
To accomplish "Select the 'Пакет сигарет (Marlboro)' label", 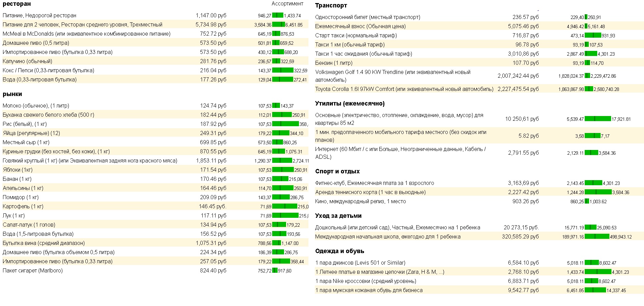I will pyautogui.click(x=33, y=271).
